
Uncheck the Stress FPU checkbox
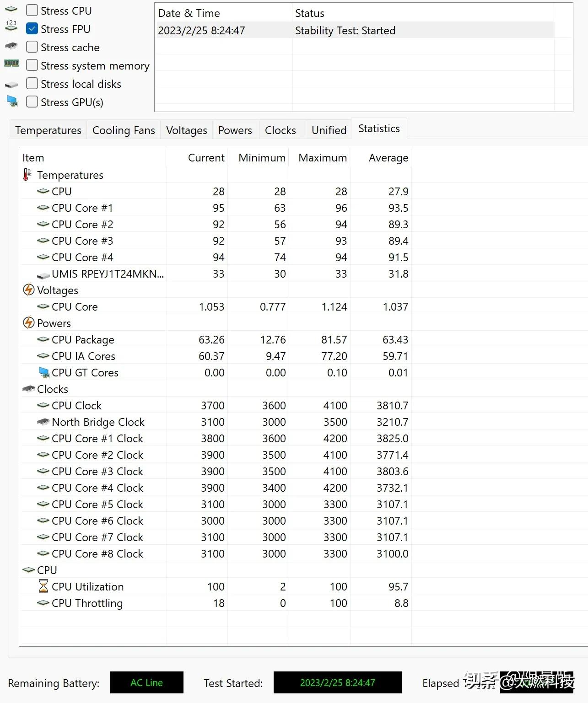pos(32,29)
